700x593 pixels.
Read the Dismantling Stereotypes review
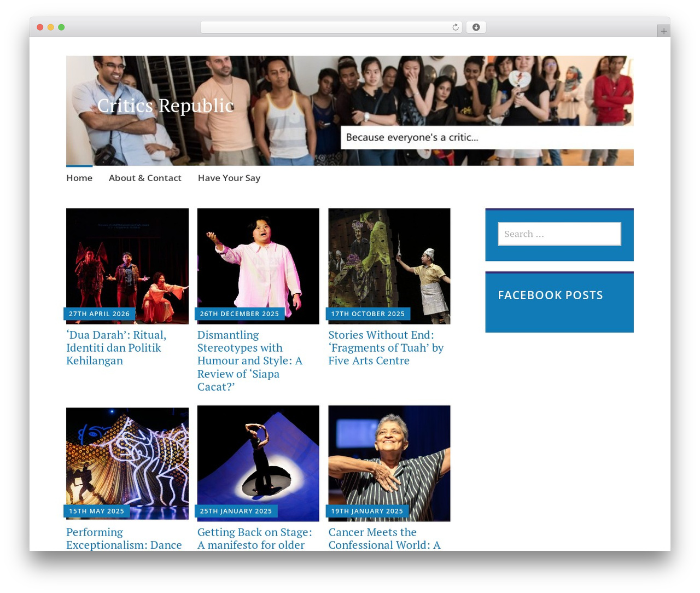pos(250,361)
